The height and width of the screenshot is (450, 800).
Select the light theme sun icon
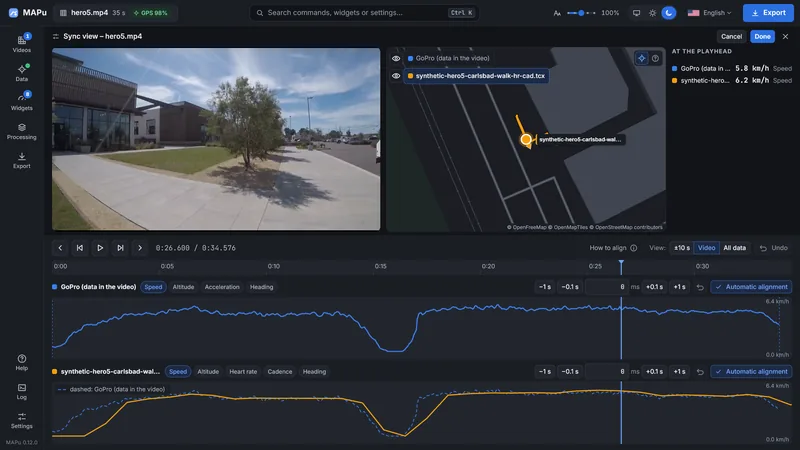[653, 13]
